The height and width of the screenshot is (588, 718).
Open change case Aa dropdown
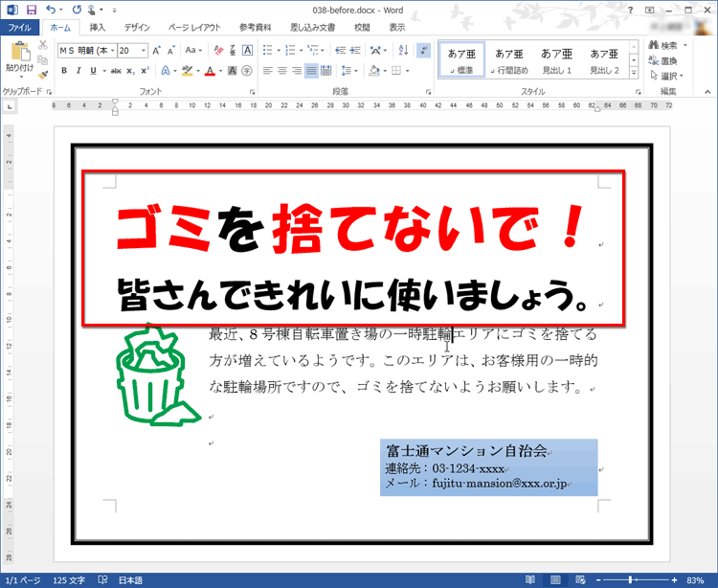click(193, 51)
